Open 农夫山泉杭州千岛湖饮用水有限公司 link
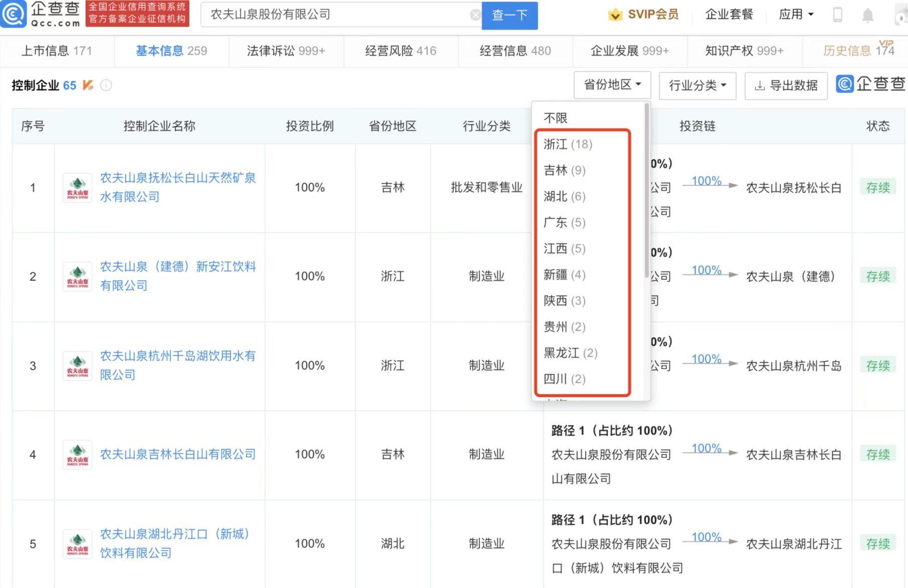This screenshot has height=588, width=908. [x=178, y=365]
